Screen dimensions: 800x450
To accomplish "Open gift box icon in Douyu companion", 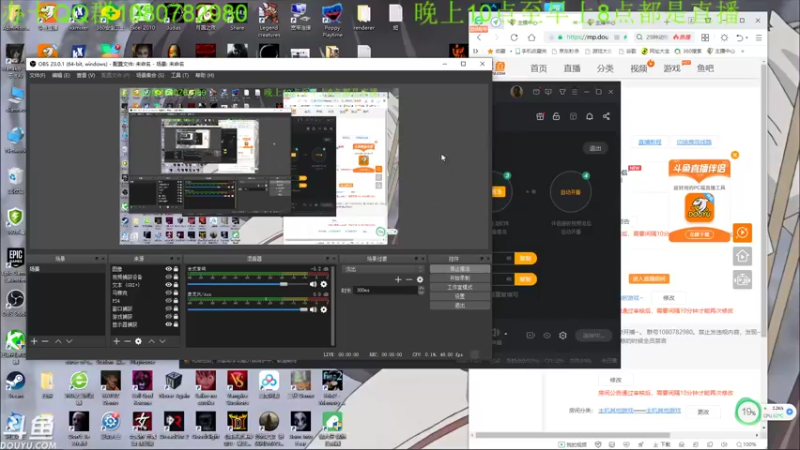I will 540,116.
